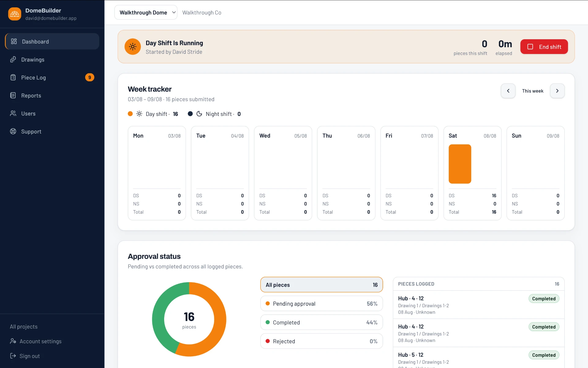Click the orange Day shift legend dot
This screenshot has width=588, height=368.
pyautogui.click(x=130, y=114)
